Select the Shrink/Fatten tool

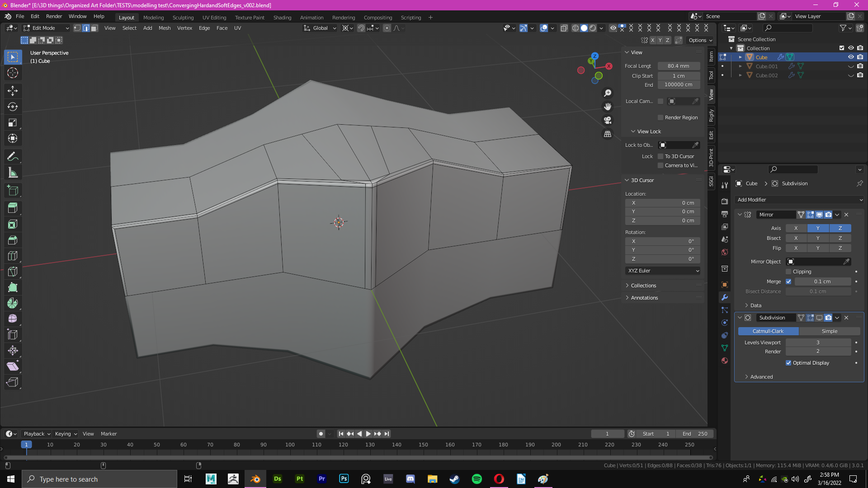13,351
